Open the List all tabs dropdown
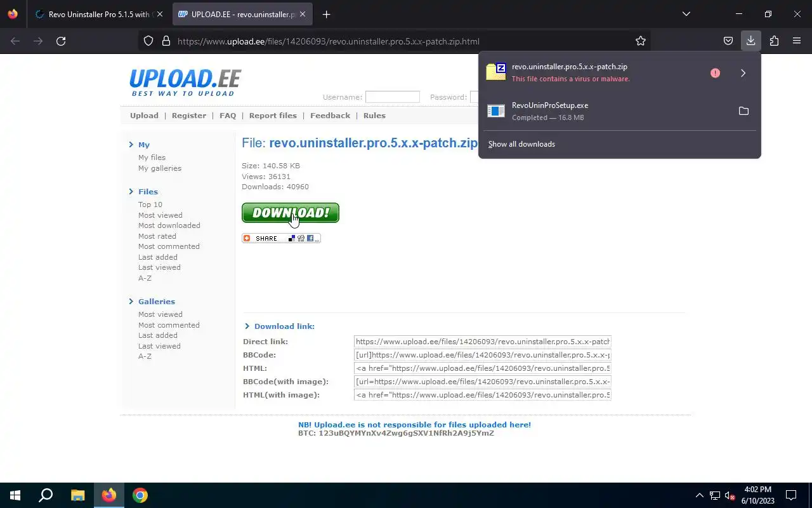 pyautogui.click(x=686, y=14)
